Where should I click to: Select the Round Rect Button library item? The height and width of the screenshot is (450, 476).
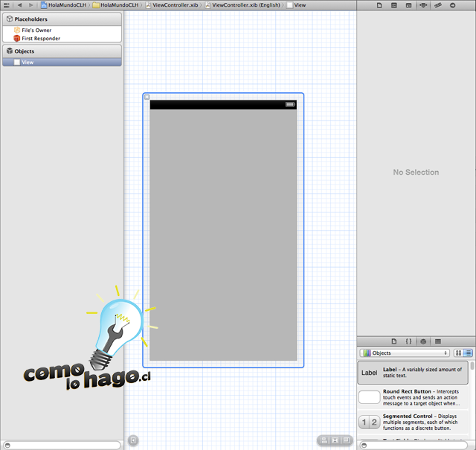point(413,397)
